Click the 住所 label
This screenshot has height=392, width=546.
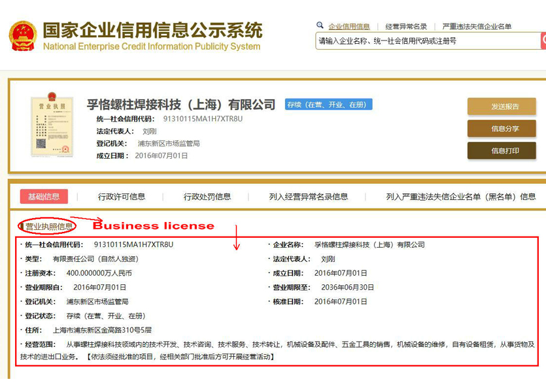[33, 331]
